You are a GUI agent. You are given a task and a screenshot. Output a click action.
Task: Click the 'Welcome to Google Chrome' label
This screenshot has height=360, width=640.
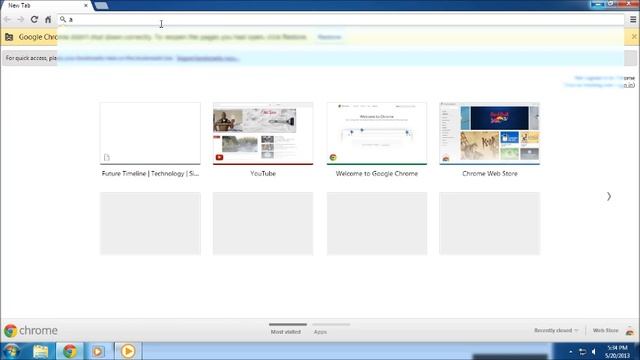pyautogui.click(x=377, y=173)
